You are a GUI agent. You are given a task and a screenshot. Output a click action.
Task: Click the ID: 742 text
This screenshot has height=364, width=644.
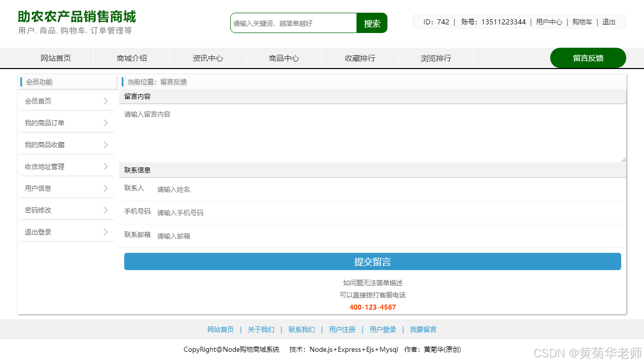pos(436,22)
